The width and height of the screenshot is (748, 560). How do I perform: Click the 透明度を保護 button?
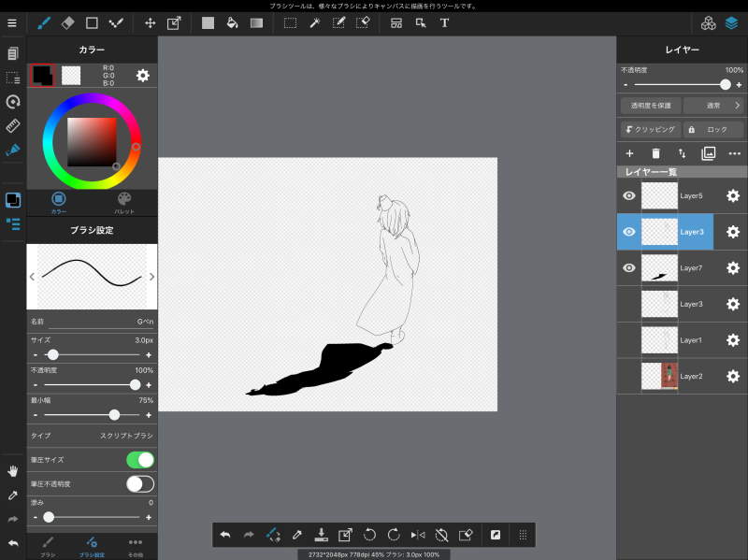(651, 106)
